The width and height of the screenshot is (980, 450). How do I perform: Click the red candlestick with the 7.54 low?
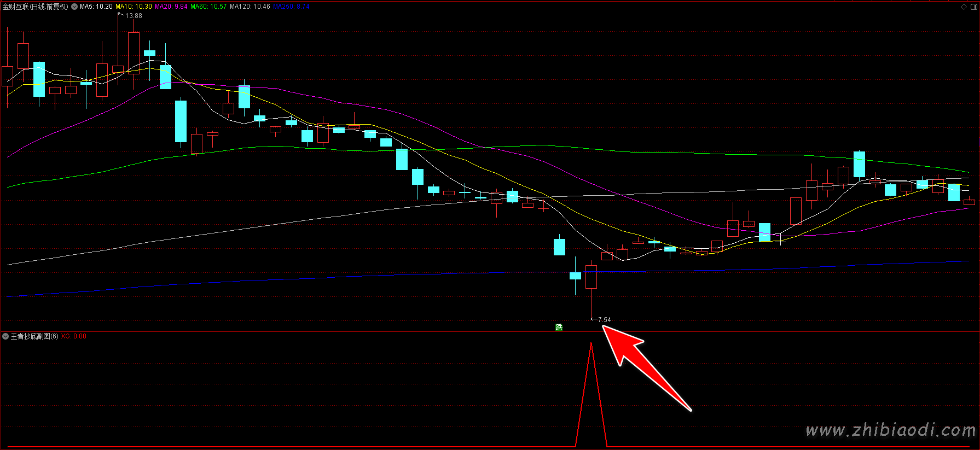coord(591,277)
